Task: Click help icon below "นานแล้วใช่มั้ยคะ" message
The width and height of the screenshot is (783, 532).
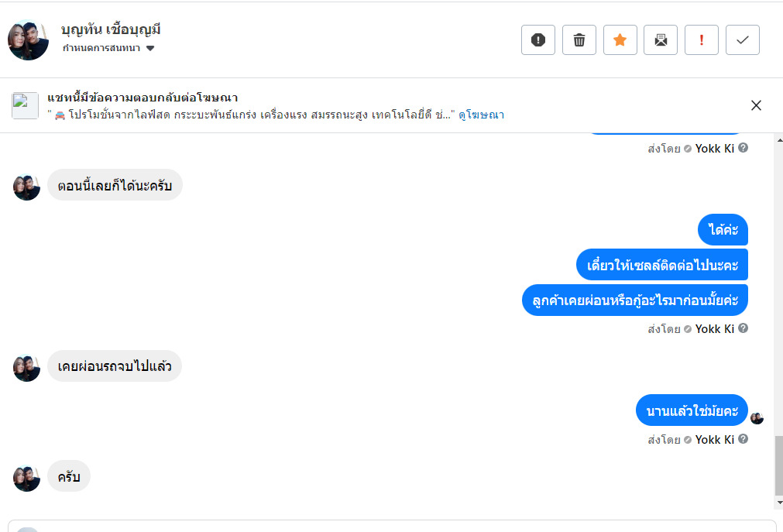Action: click(x=743, y=439)
